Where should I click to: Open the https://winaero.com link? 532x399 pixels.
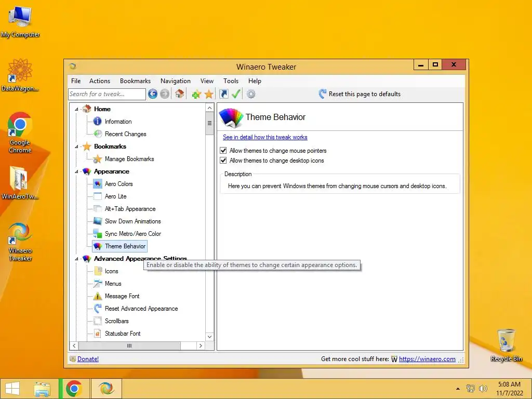(427, 358)
